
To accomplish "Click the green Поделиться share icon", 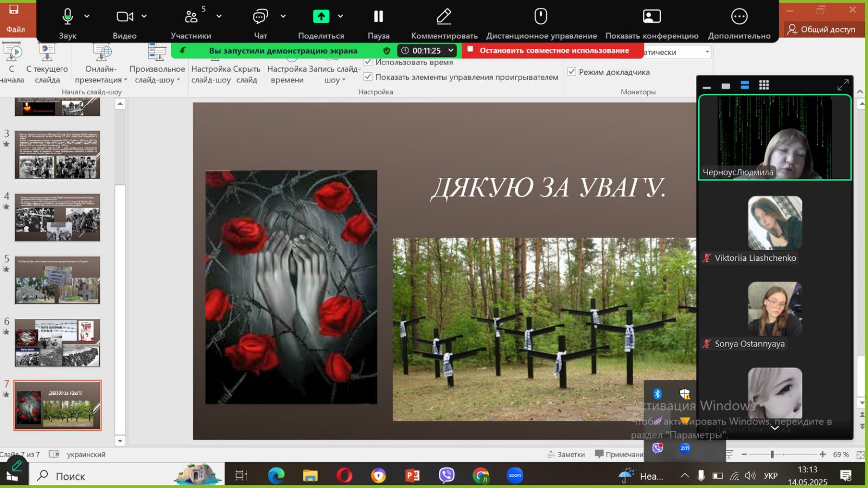I will pos(321,17).
